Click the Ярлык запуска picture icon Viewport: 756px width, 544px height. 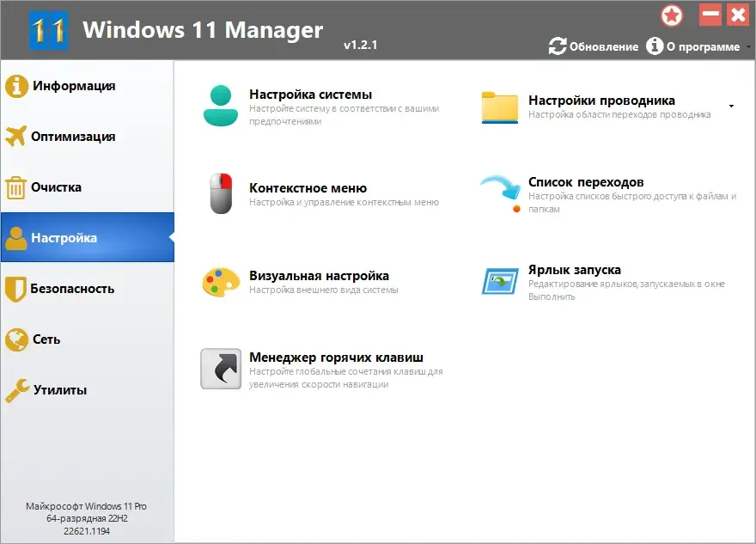(501, 281)
